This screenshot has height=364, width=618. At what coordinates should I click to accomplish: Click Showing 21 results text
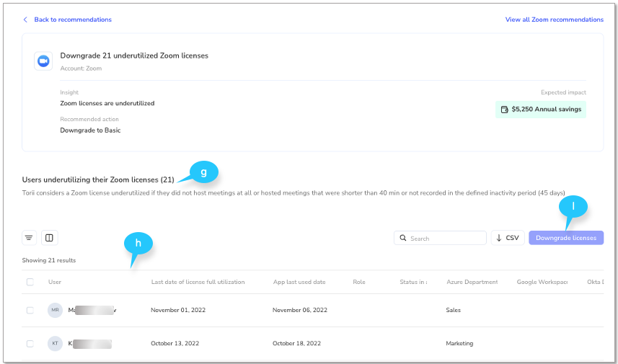(49, 260)
